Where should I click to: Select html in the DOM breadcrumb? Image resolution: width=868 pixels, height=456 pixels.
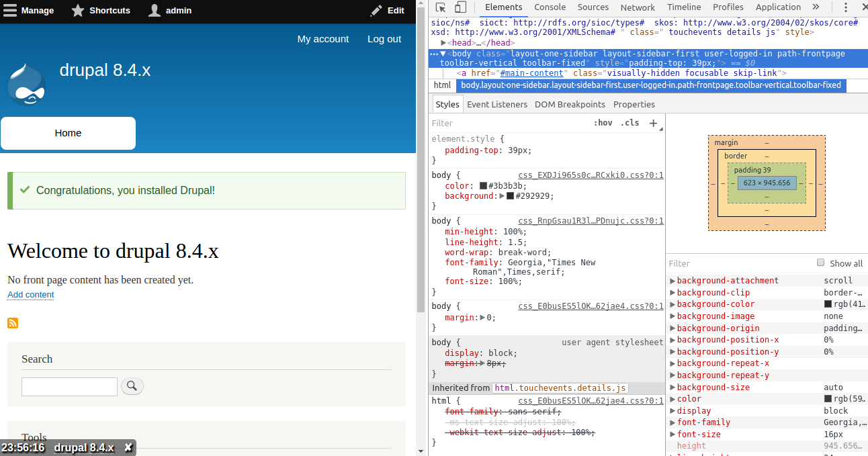(x=442, y=85)
